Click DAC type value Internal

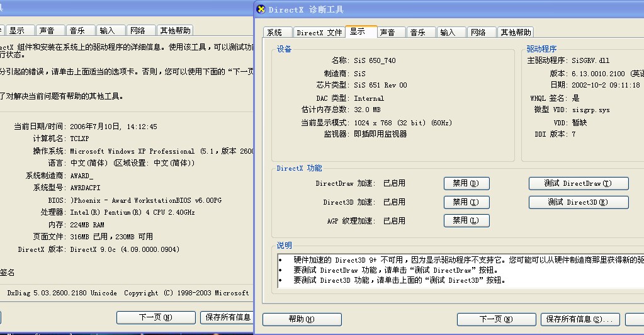coord(369,98)
